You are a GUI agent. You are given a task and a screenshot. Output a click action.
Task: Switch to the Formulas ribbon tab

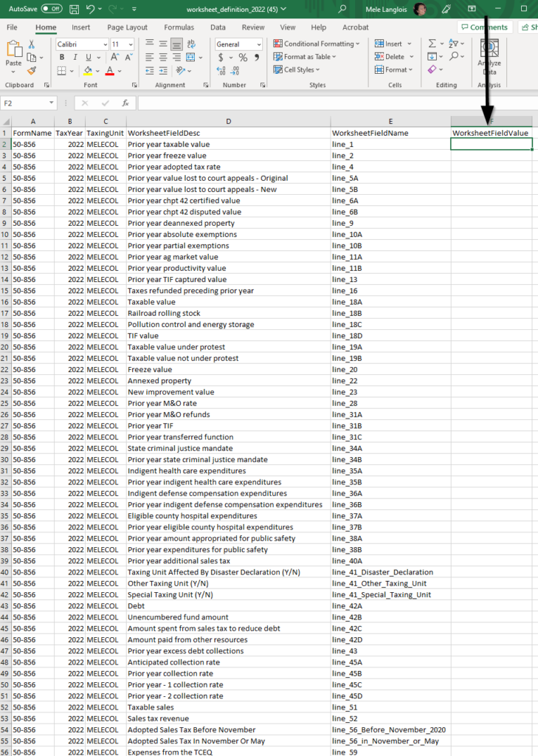point(179,27)
